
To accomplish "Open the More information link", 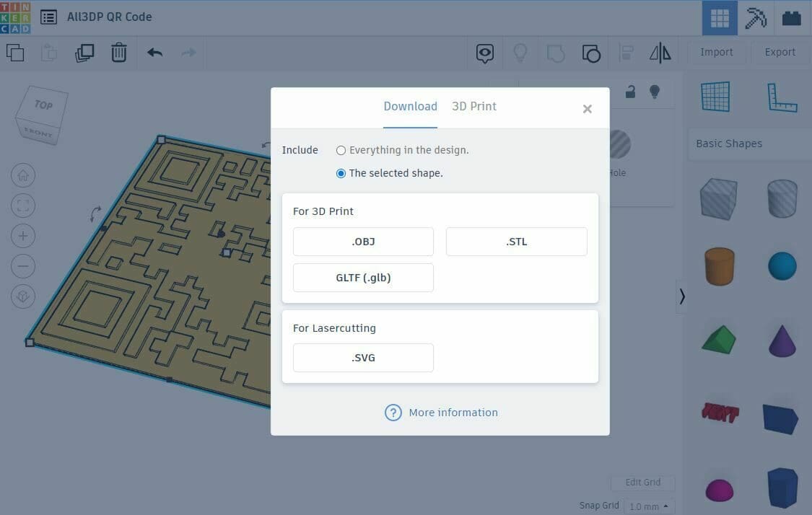I will pyautogui.click(x=441, y=413).
